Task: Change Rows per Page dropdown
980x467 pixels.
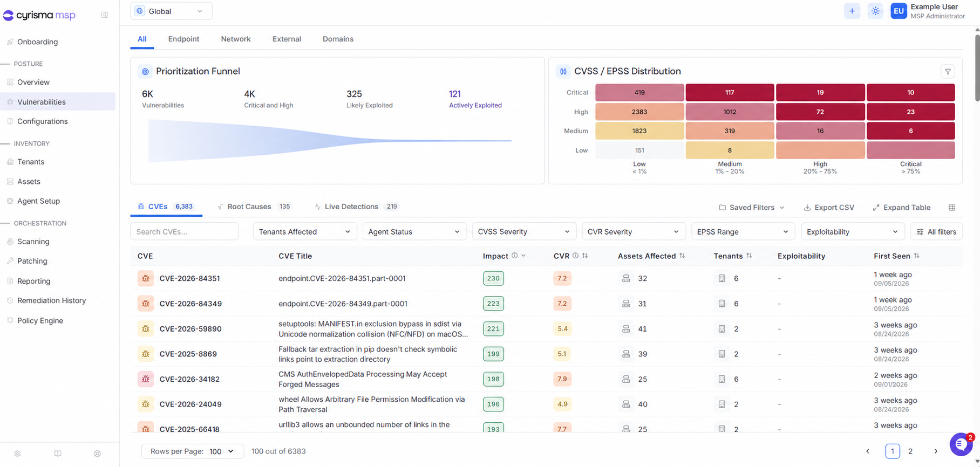Action: (x=192, y=451)
